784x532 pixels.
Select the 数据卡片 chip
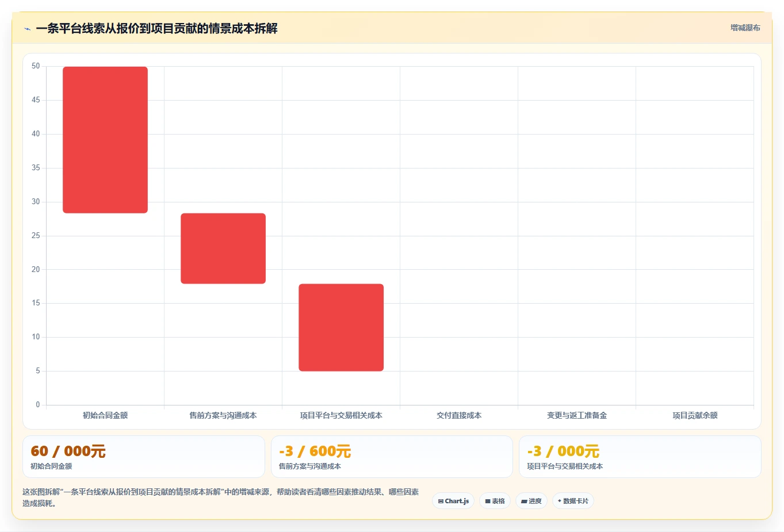(573, 501)
